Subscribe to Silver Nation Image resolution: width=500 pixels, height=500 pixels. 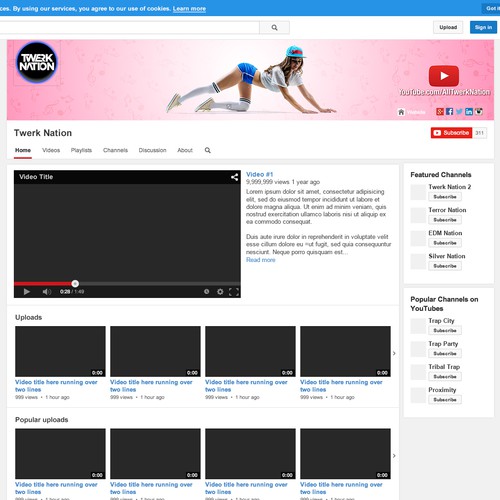click(x=445, y=266)
